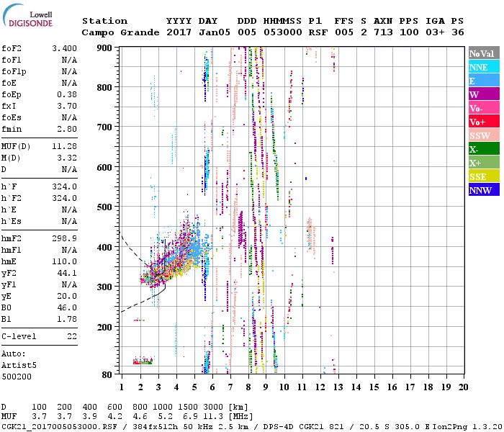
Task: Select the E blue legend swatch
Action: 484,81
